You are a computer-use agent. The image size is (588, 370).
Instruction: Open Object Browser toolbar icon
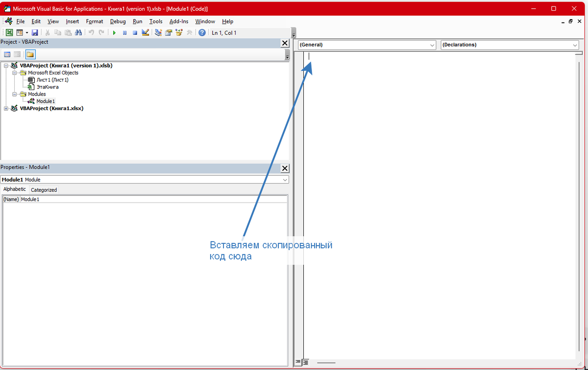(179, 33)
